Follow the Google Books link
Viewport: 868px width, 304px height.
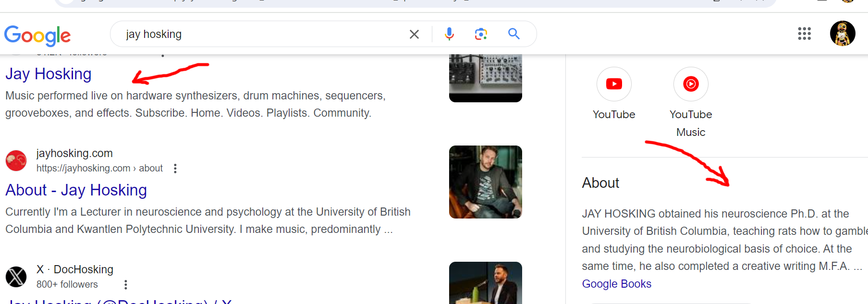[x=616, y=284]
